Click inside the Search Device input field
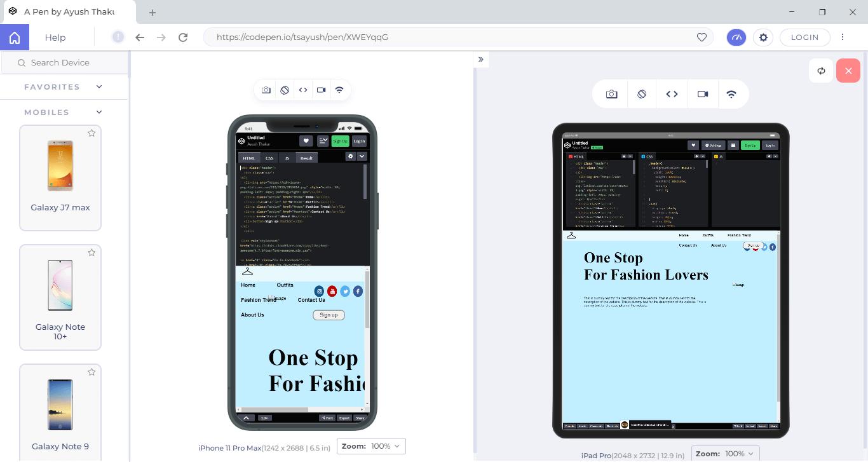 [64, 62]
